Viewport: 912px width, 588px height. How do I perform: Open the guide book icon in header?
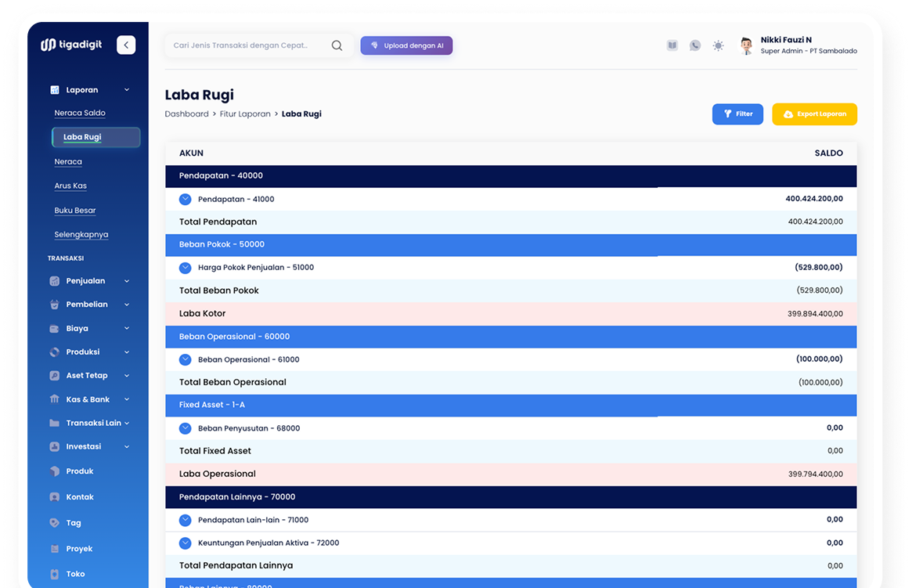[x=672, y=45]
